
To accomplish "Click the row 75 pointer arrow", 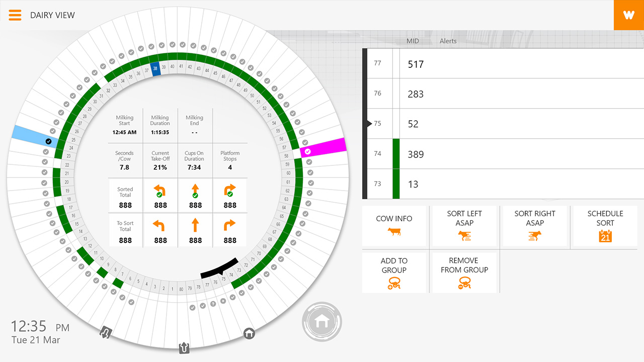I will coord(370,124).
